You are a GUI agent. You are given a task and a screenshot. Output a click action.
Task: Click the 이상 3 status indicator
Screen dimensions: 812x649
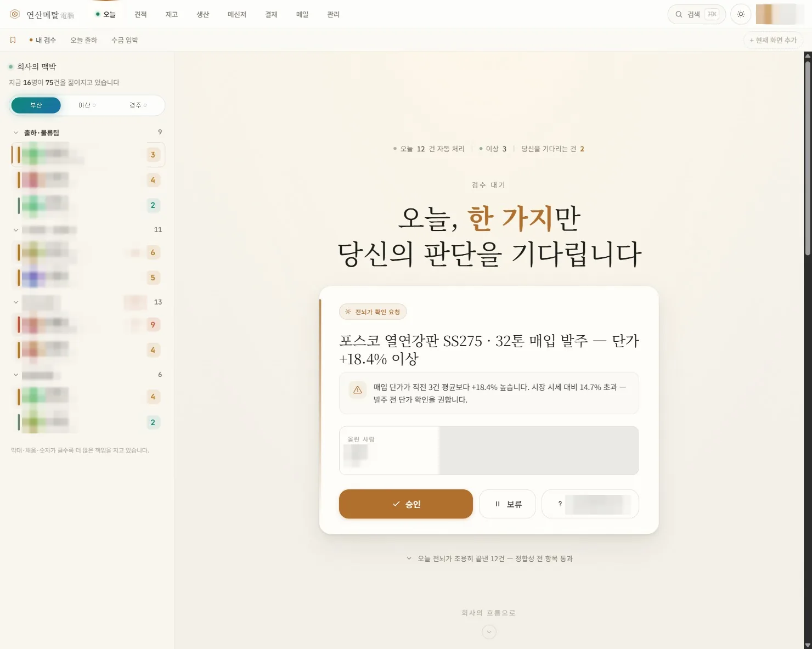pyautogui.click(x=493, y=149)
